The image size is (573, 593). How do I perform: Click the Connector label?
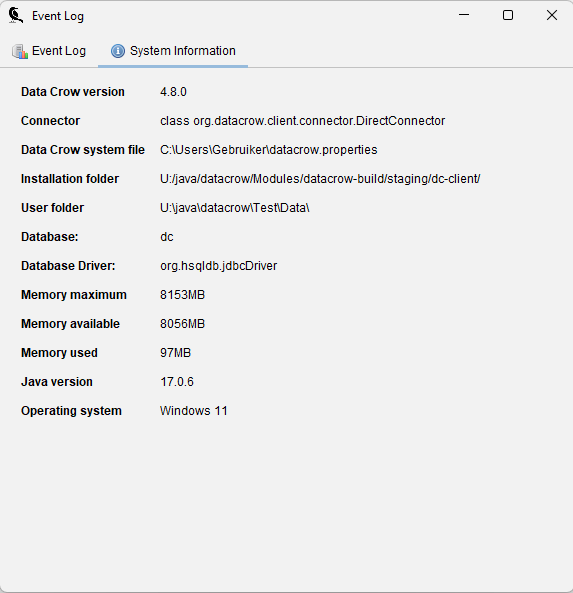[x=50, y=121]
